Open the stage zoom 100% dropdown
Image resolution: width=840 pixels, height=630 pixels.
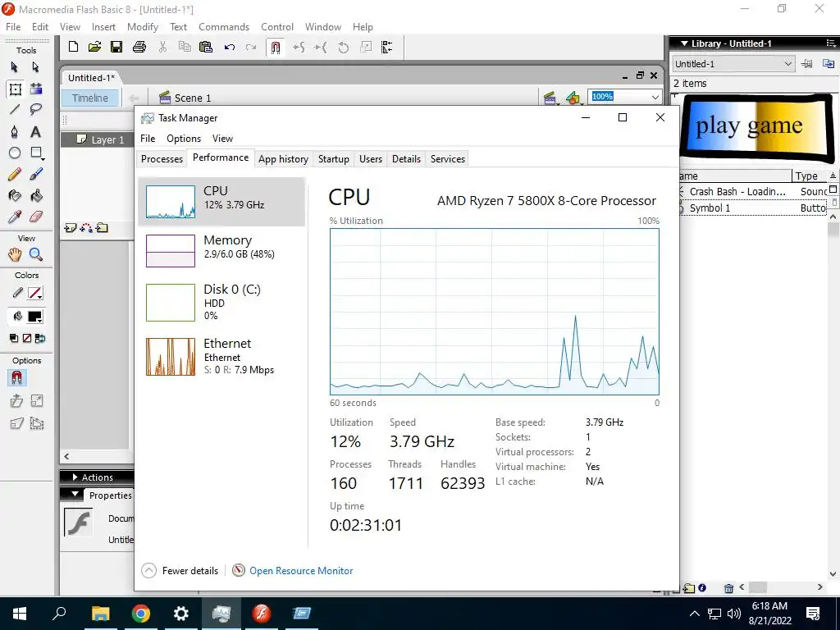click(655, 97)
